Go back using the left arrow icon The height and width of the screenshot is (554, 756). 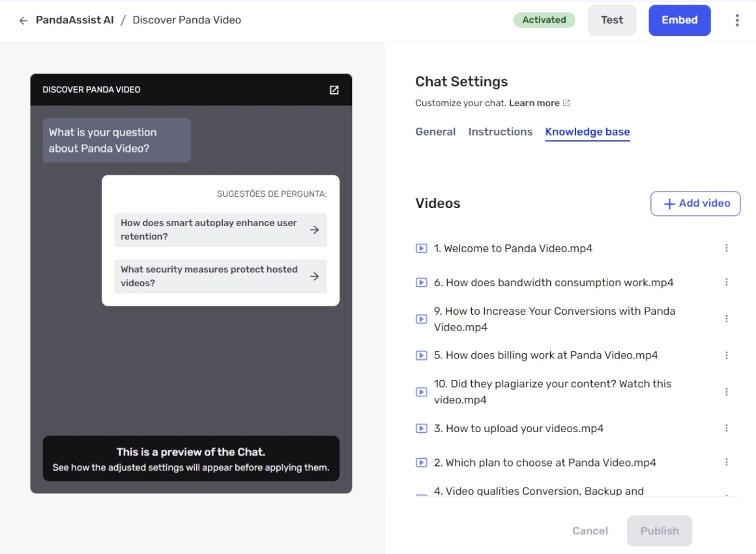(23, 20)
